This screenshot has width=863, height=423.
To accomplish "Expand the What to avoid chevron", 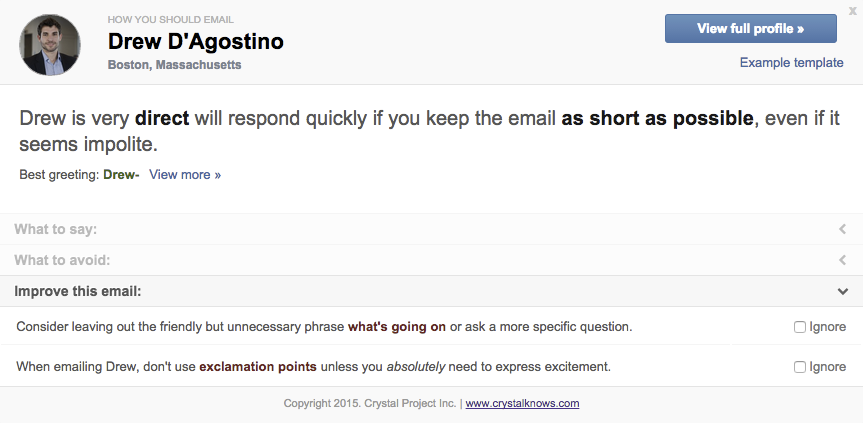I will pos(843,260).
